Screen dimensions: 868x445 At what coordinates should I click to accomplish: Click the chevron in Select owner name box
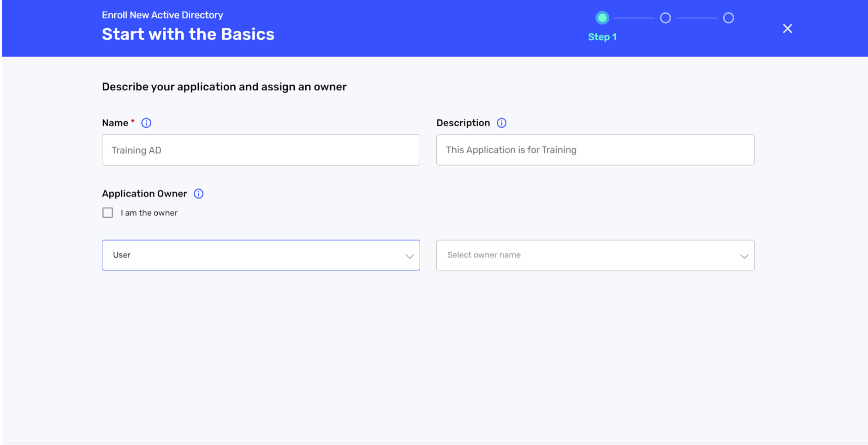[x=743, y=256]
